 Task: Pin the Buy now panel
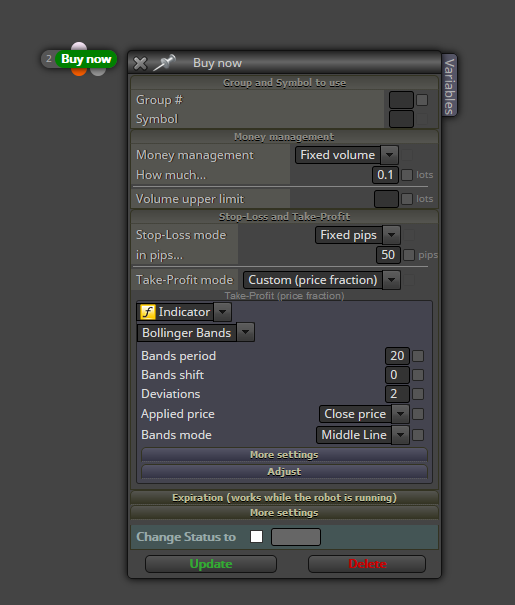tap(164, 63)
